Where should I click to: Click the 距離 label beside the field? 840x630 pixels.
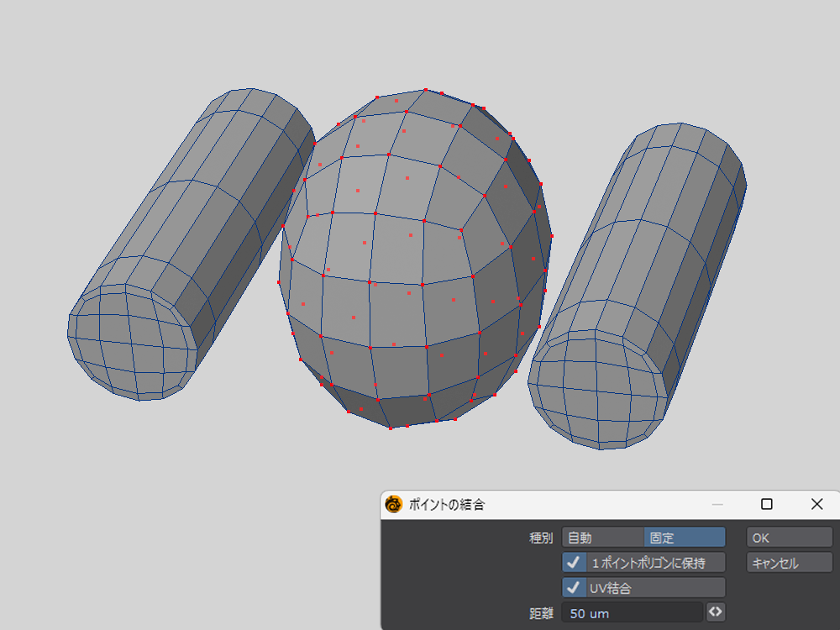click(540, 613)
